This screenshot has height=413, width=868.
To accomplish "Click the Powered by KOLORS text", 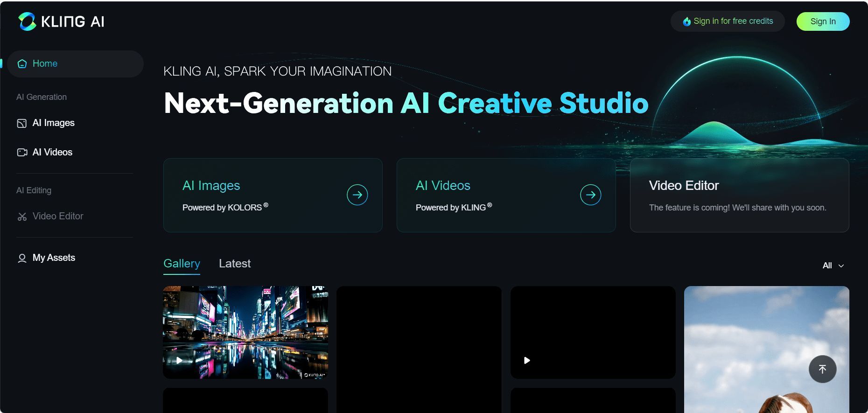I will click(225, 207).
